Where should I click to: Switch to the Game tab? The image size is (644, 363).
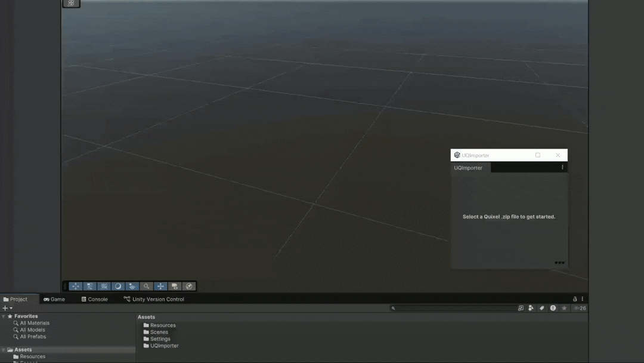[x=54, y=299]
